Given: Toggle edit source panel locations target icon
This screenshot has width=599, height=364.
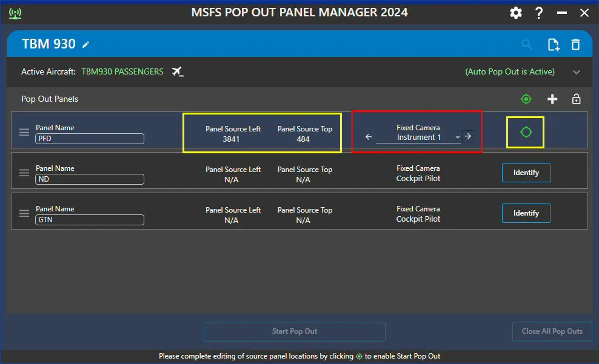Looking at the screenshot, I should click(526, 99).
